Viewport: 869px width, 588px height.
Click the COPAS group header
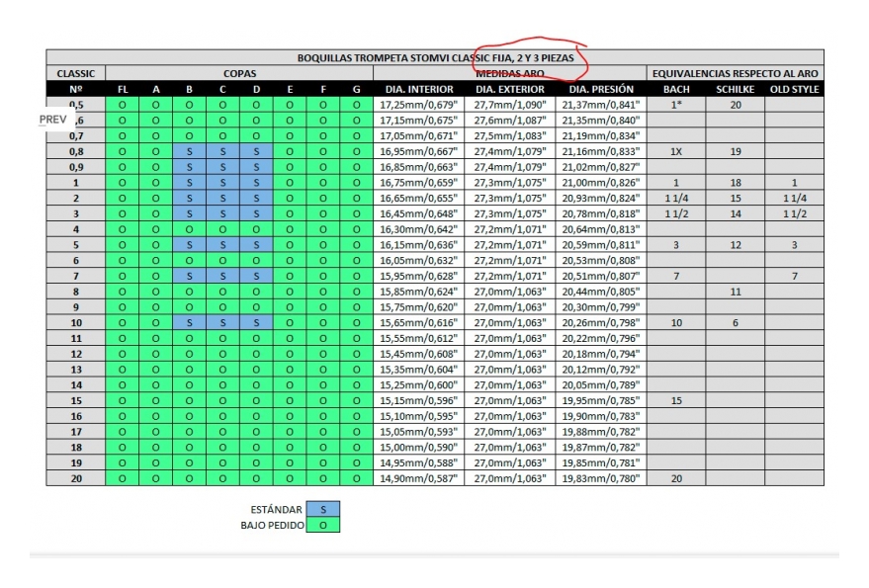239,73
